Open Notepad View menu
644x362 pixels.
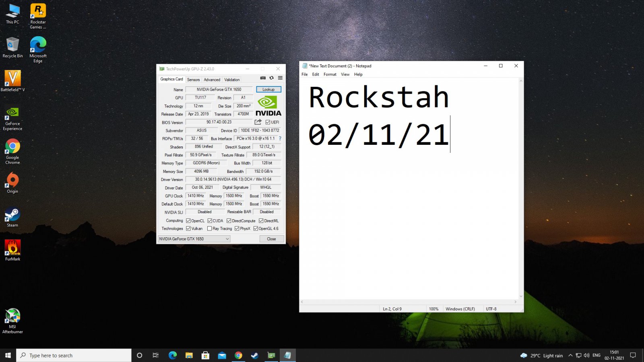coord(345,74)
